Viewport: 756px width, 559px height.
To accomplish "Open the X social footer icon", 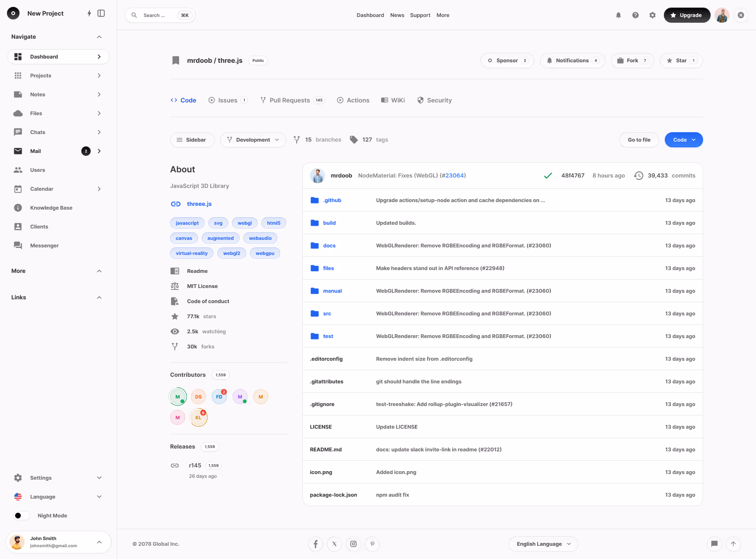I will point(335,544).
